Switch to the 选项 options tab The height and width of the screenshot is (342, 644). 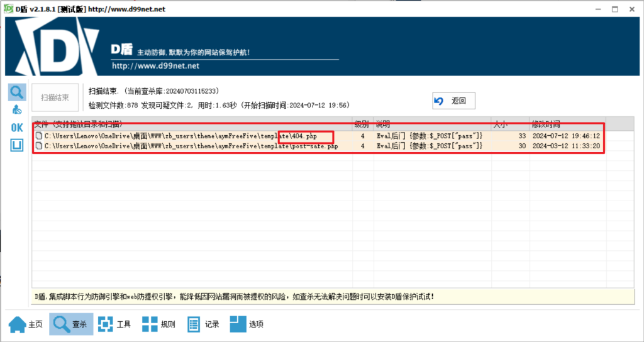247,324
